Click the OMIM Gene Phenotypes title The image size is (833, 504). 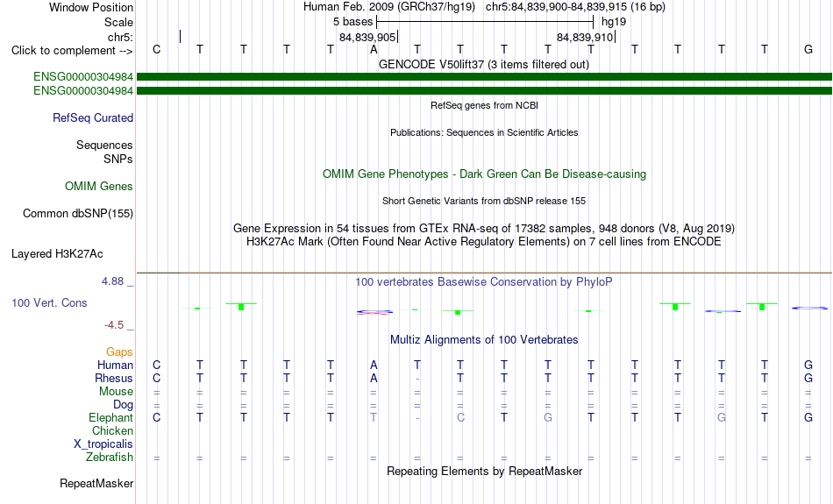tap(485, 174)
